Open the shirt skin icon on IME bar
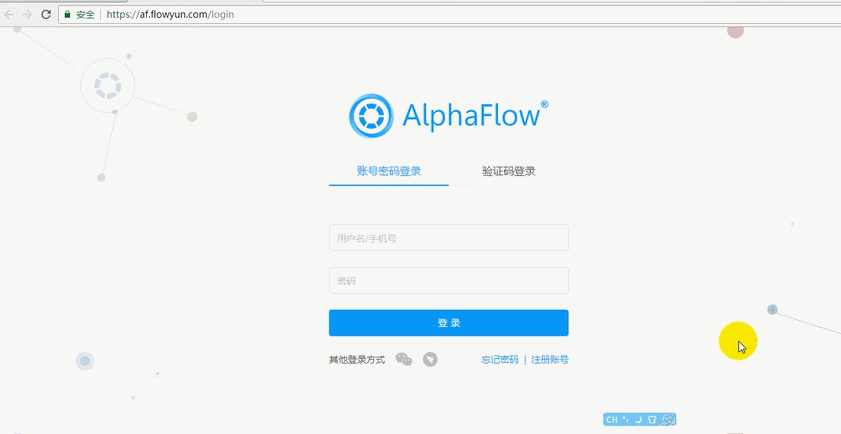 pyautogui.click(x=652, y=420)
